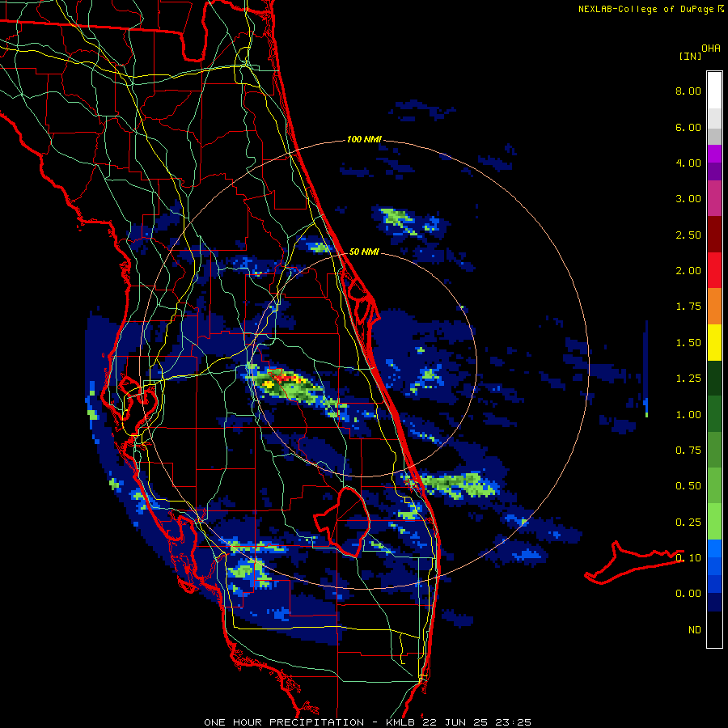Click the 6.00 legend value

[688, 127]
